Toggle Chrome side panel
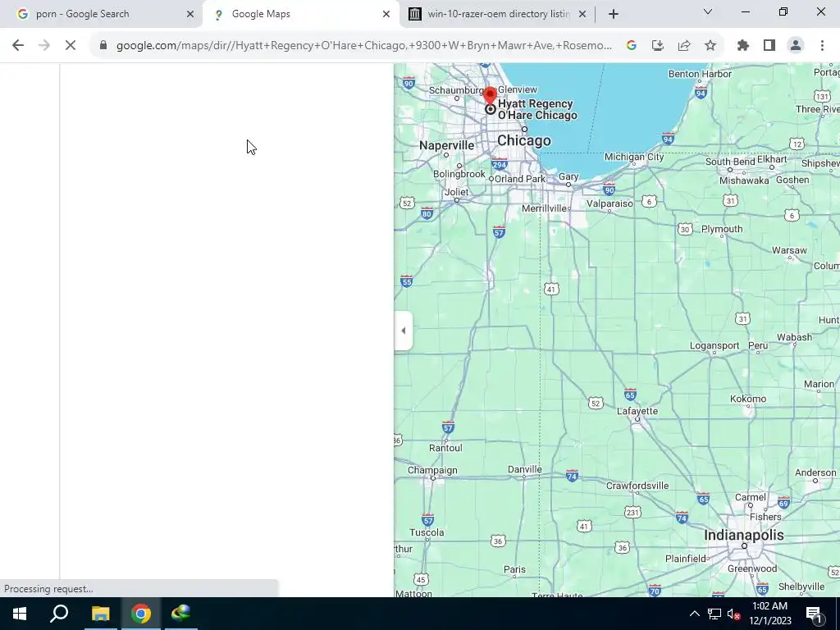This screenshot has height=630, width=840. [x=769, y=46]
